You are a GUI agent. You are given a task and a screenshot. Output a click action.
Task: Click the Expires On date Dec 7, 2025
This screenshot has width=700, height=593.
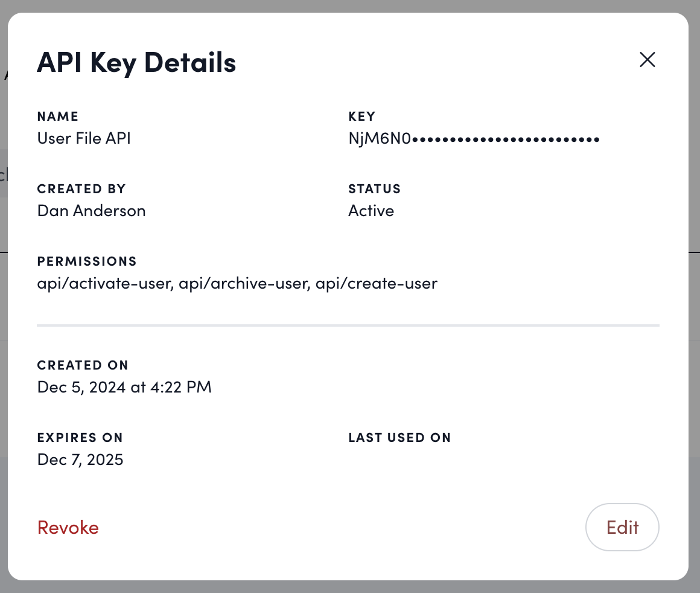pos(80,460)
